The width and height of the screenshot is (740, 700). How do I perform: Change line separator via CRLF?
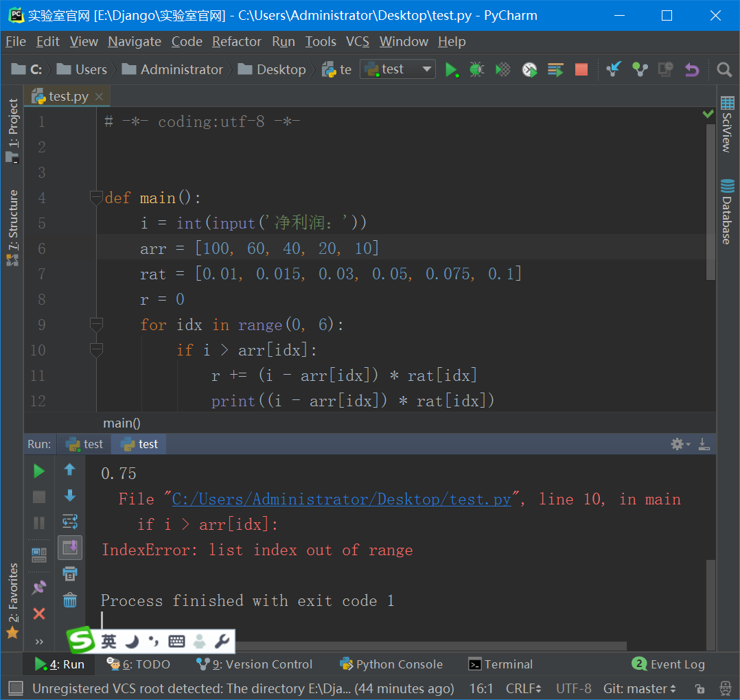coord(523,689)
